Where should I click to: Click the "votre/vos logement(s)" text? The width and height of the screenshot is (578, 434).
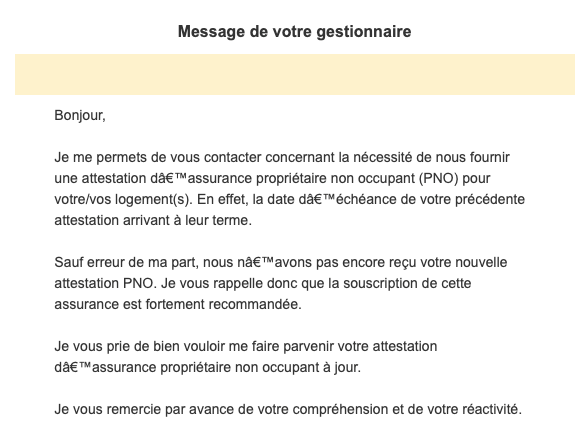(x=123, y=199)
